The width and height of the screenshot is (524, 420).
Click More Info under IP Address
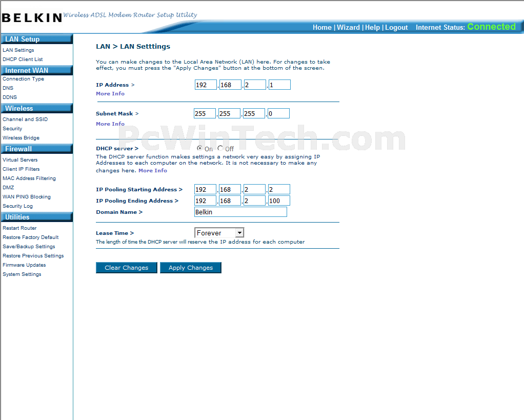[x=110, y=93]
